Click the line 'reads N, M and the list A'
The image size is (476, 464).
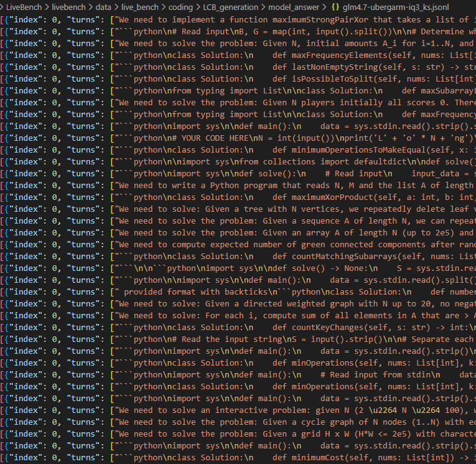click(x=238, y=186)
